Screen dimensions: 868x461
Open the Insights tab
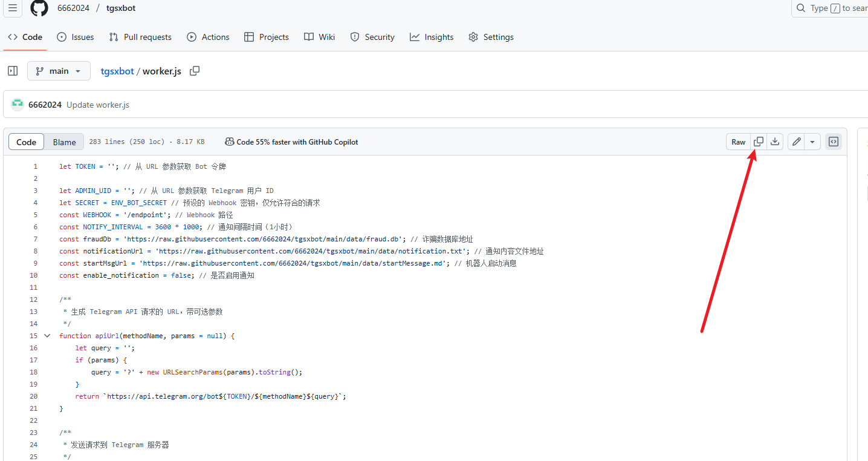[x=432, y=37]
